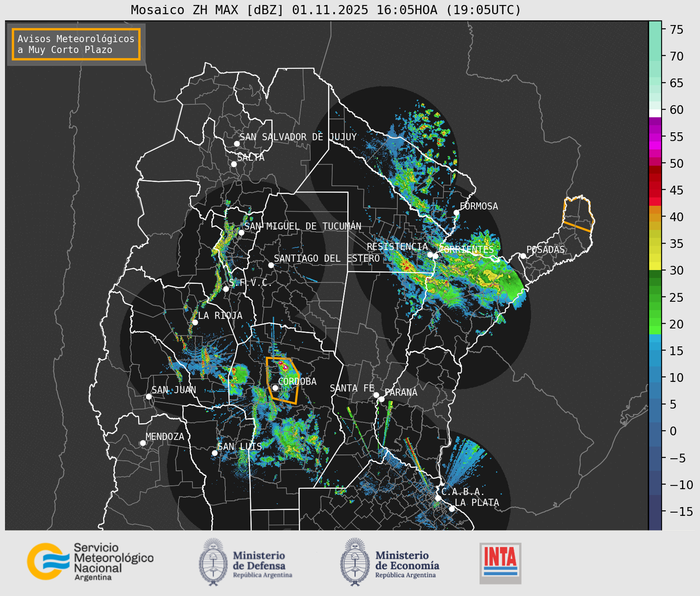Click the FORMOSA city label
Viewport: 700px width, 596px height.
(x=479, y=206)
